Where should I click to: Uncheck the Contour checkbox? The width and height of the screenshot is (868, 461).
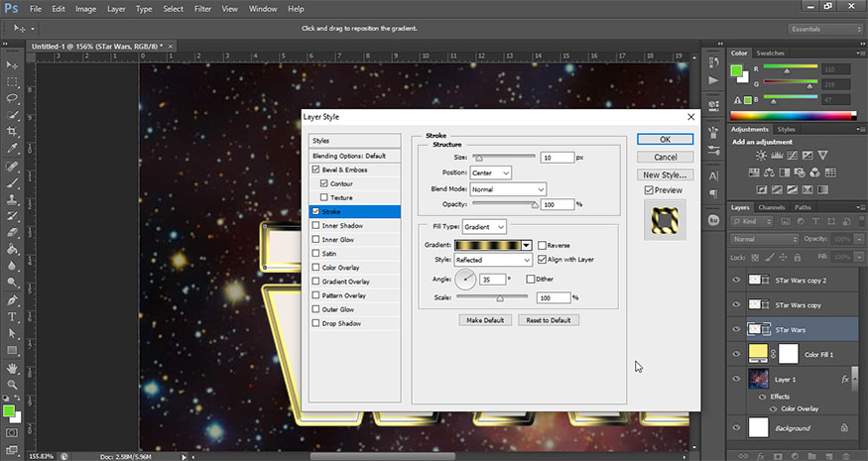coord(324,183)
